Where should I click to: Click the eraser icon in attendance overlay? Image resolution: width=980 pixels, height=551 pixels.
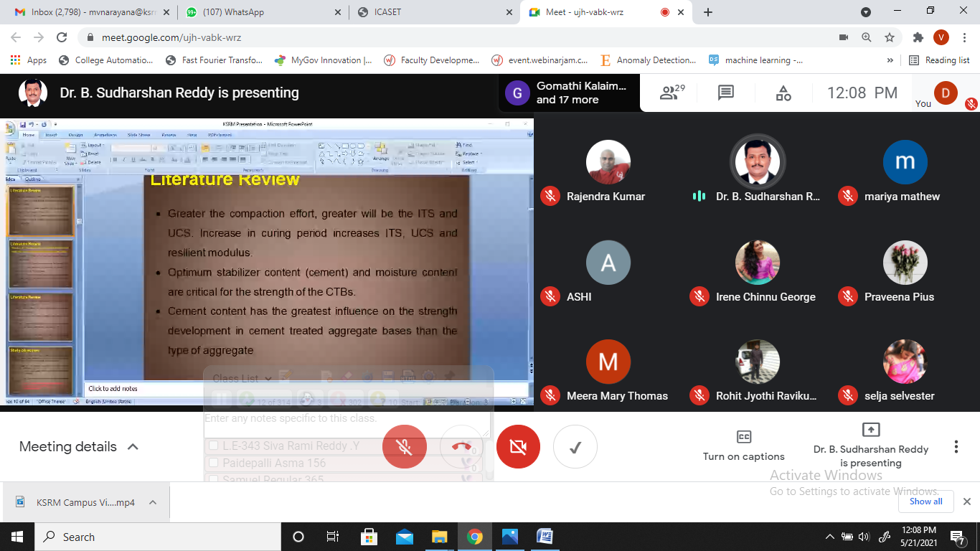pos(348,376)
